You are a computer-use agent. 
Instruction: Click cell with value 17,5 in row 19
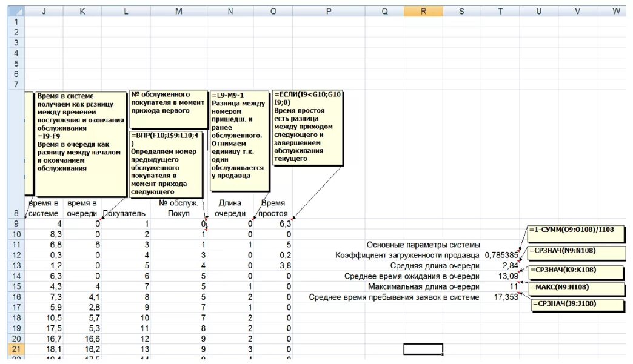point(44,328)
